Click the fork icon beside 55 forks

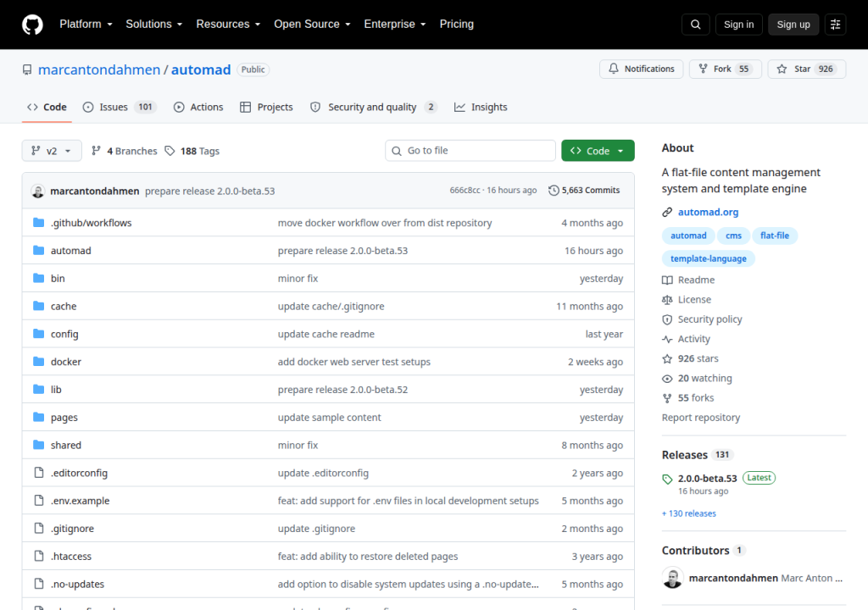pos(667,398)
